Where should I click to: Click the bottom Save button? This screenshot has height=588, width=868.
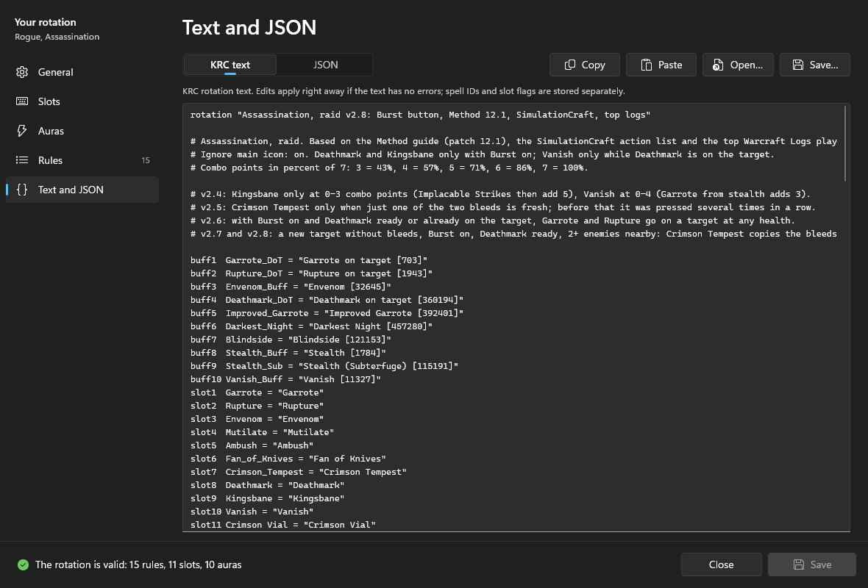pyautogui.click(x=811, y=564)
